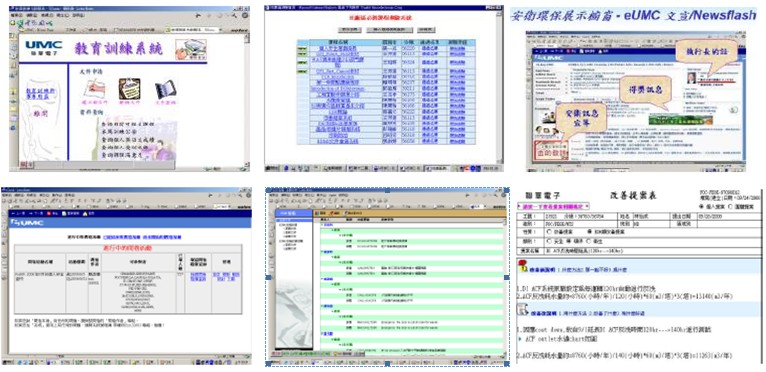
Task: Open first menu of the survey browser window
Action: 7,195
